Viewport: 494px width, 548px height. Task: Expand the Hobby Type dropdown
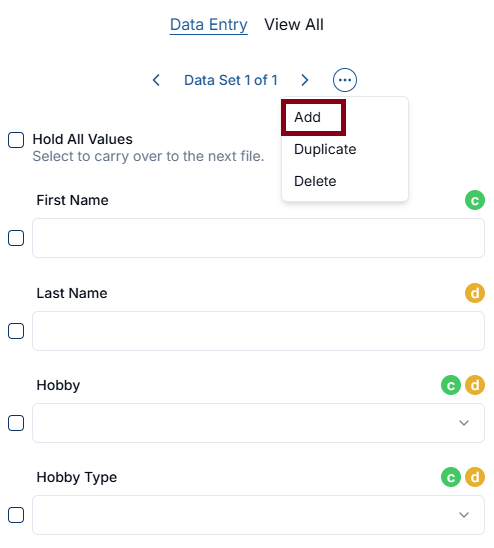(258, 515)
